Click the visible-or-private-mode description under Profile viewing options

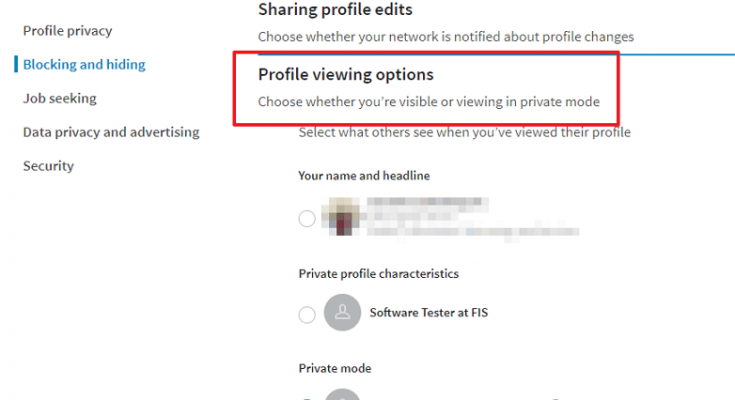tap(429, 102)
